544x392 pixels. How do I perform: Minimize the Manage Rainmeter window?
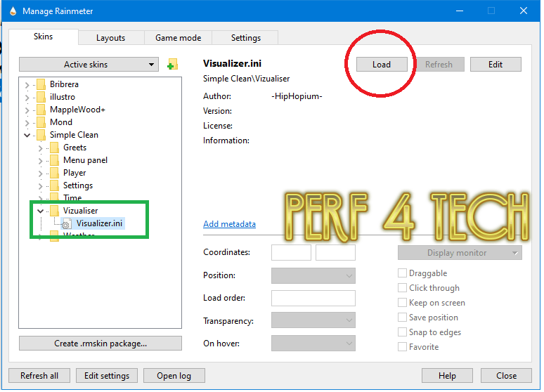click(x=460, y=11)
